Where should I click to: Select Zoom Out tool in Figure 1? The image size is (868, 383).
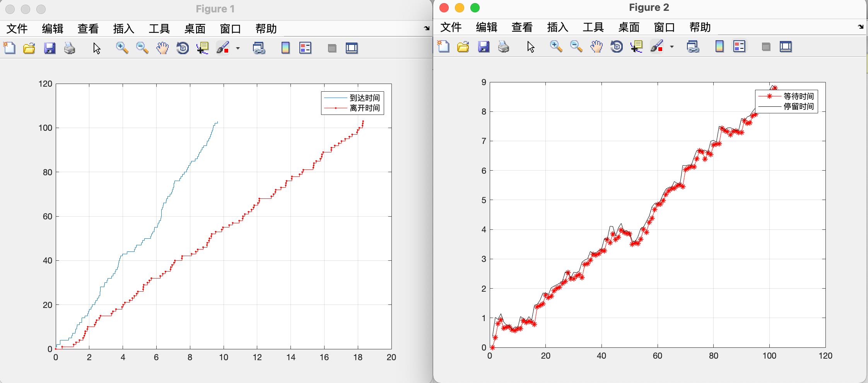point(142,48)
